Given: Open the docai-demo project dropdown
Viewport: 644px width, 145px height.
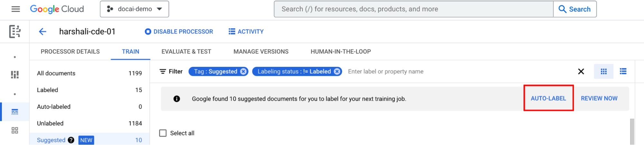Looking at the screenshot, I should (x=134, y=9).
